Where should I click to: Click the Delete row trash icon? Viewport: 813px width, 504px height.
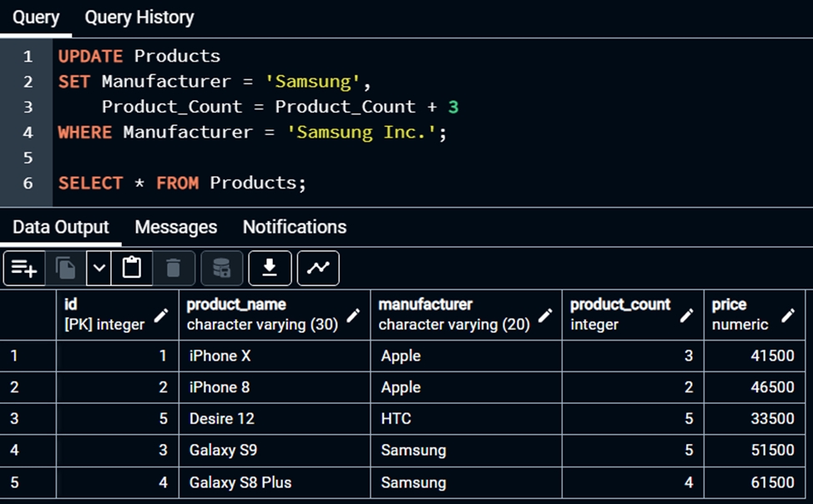[x=174, y=268]
